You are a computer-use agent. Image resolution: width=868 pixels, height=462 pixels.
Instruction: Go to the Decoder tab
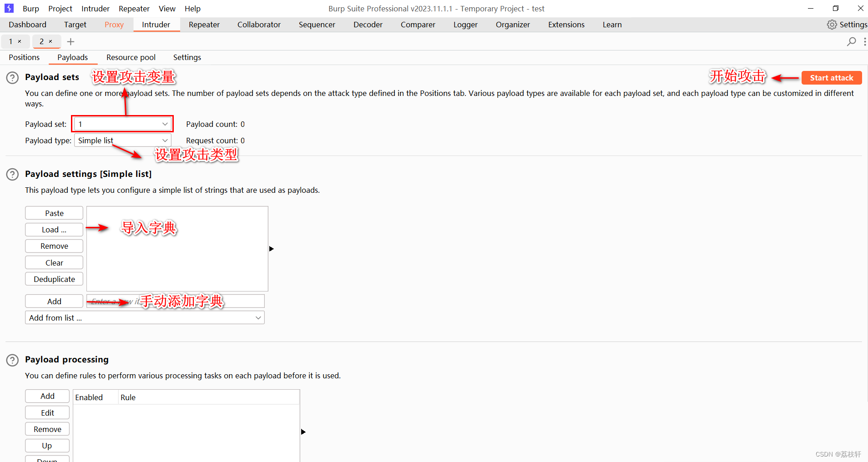[368, 25]
